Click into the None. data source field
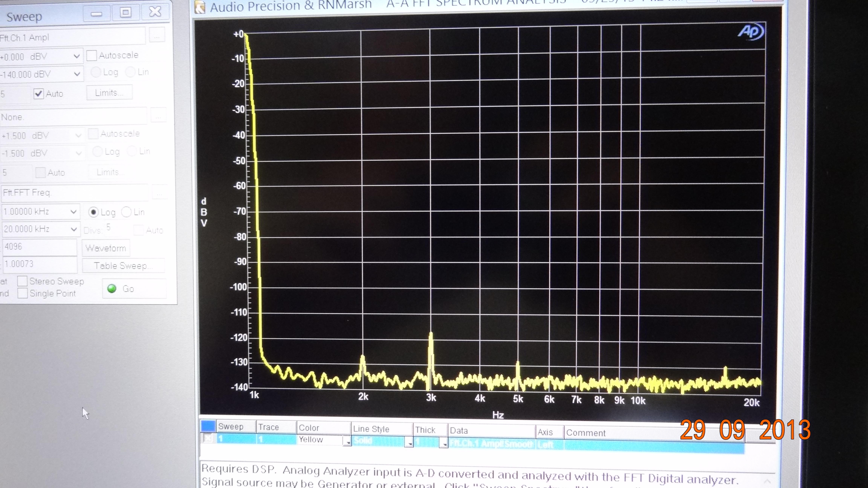Viewport: 868px width, 488px height. 73,117
